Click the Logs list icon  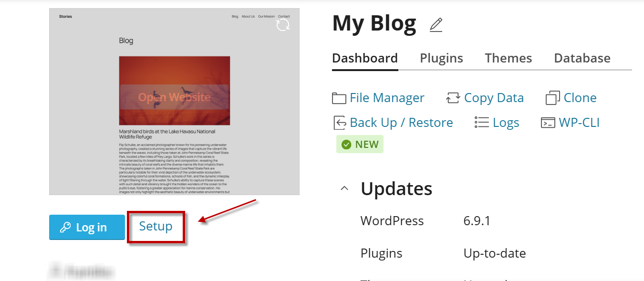click(482, 123)
